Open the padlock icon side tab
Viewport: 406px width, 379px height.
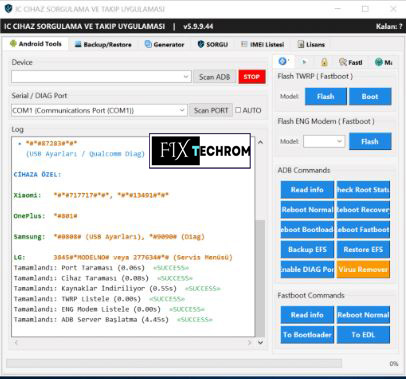(x=324, y=62)
